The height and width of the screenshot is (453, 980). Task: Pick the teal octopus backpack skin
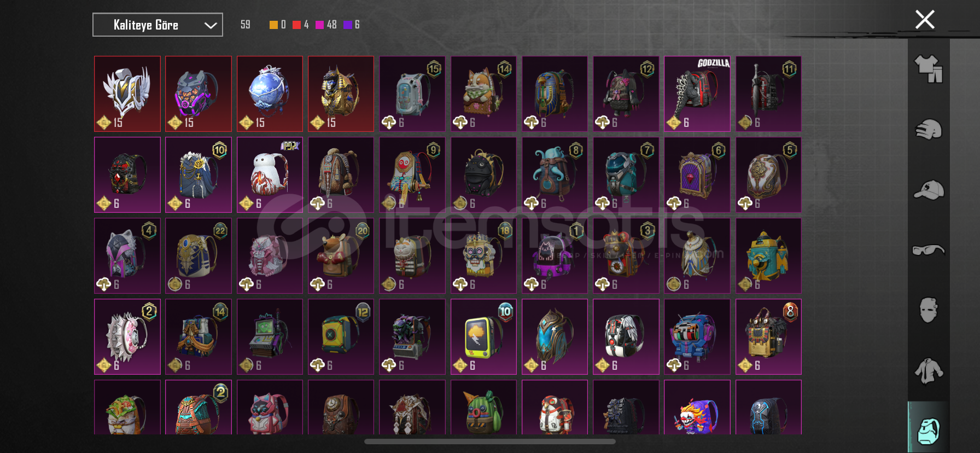pyautogui.click(x=555, y=175)
